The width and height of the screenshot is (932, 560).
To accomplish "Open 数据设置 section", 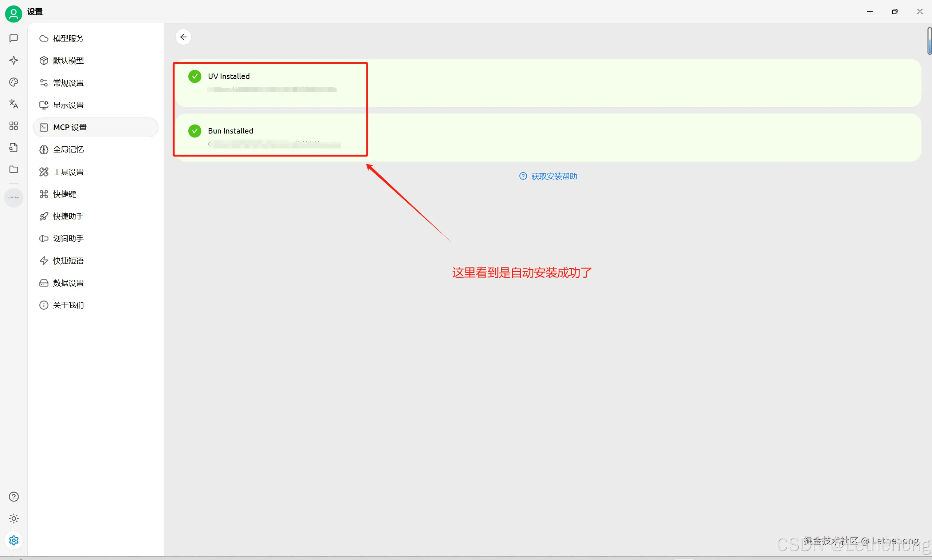I will point(68,283).
